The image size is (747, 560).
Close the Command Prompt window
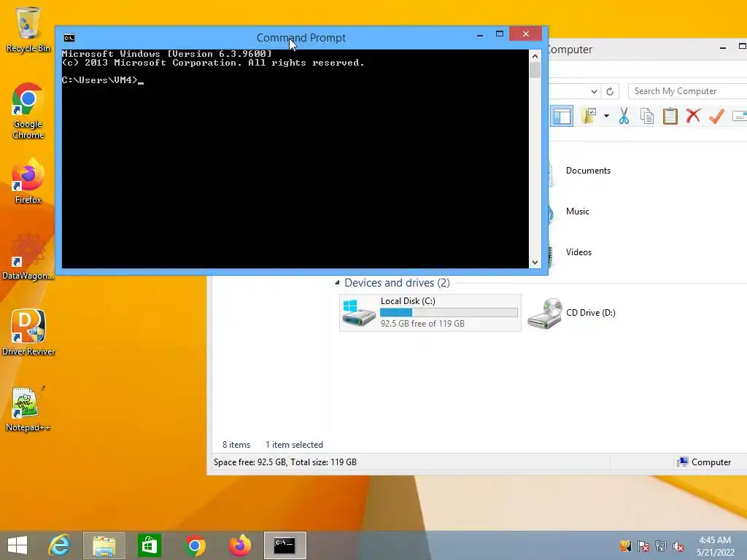[525, 34]
